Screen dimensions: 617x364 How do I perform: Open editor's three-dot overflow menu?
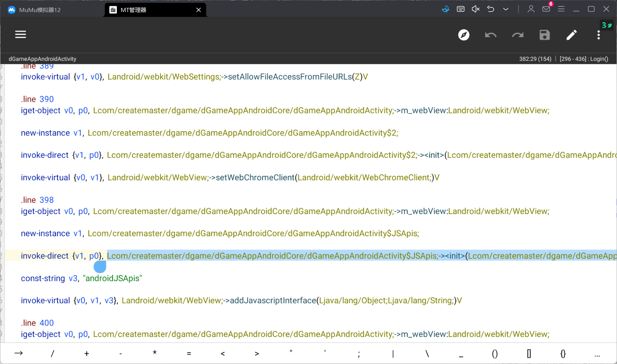[x=599, y=35]
